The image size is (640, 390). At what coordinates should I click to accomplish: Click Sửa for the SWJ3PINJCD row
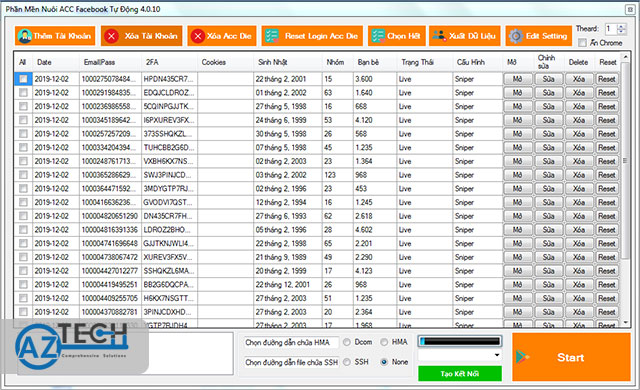[549, 175]
